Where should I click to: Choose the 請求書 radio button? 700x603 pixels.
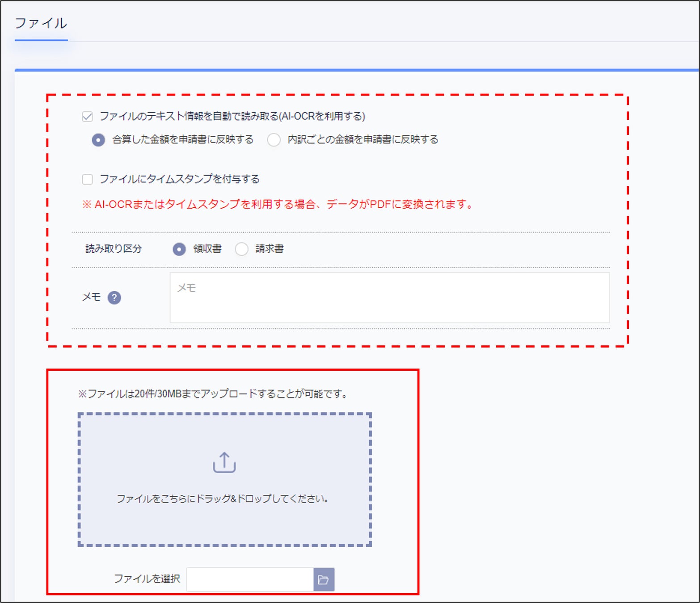pos(241,249)
